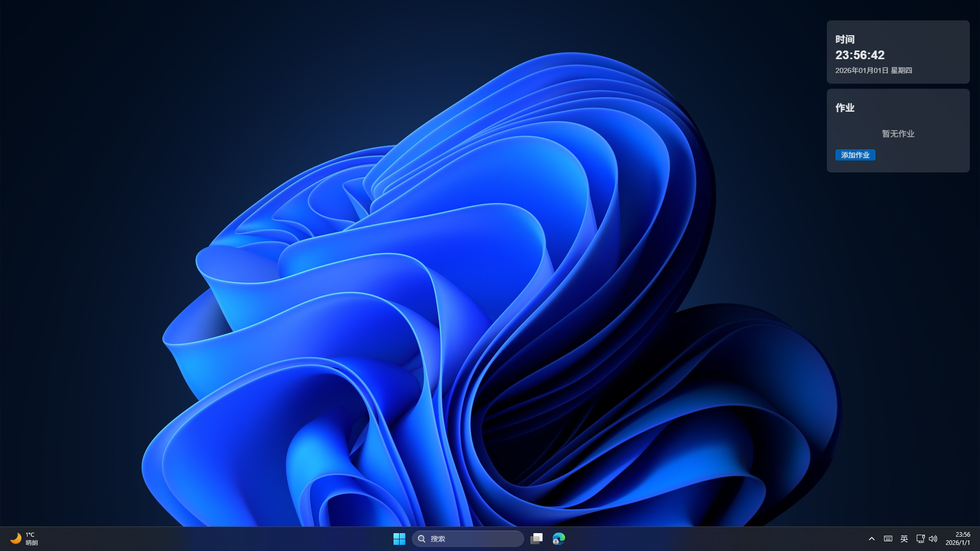Screen dimensions: 980x551
Task: Click the 作业 widget heading
Action: click(845, 108)
